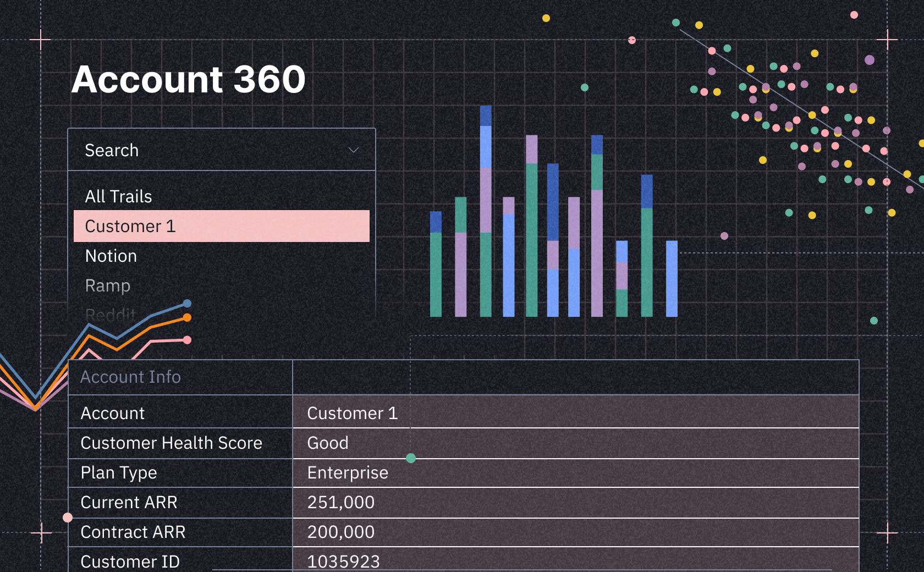924x572 pixels.
Task: Pick Ramp in the search results
Action: 108,285
